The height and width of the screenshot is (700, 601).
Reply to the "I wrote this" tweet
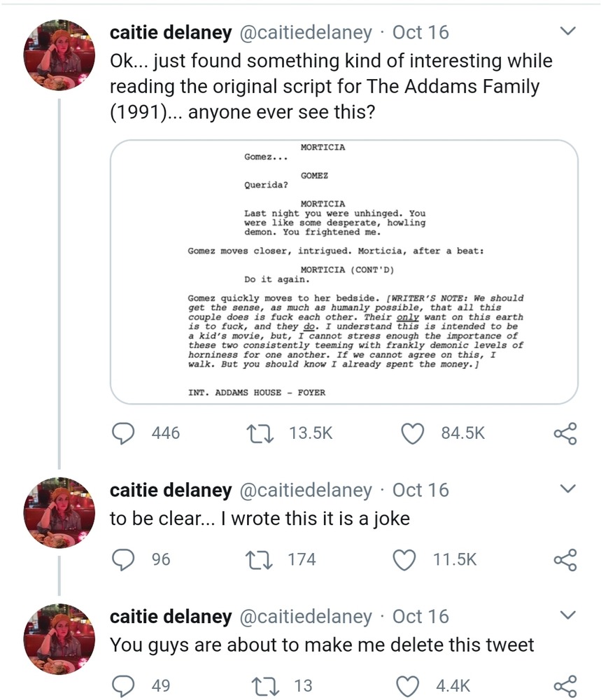click(x=125, y=559)
